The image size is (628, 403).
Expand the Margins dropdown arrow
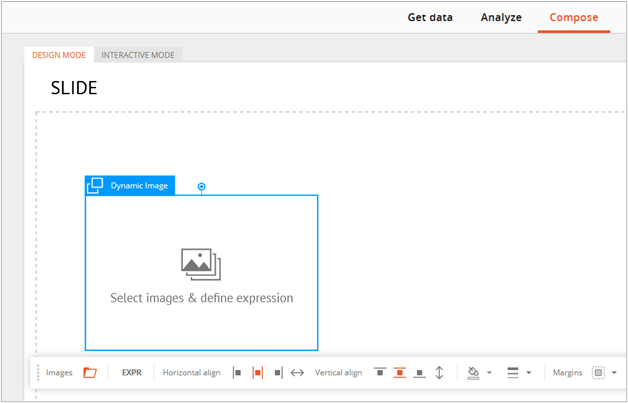[x=614, y=373]
